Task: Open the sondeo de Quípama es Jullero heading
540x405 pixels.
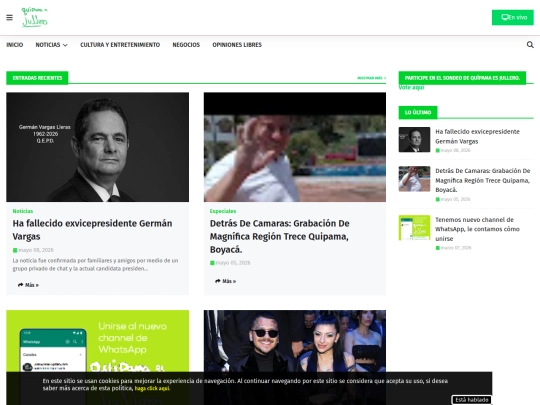Action: pos(462,78)
